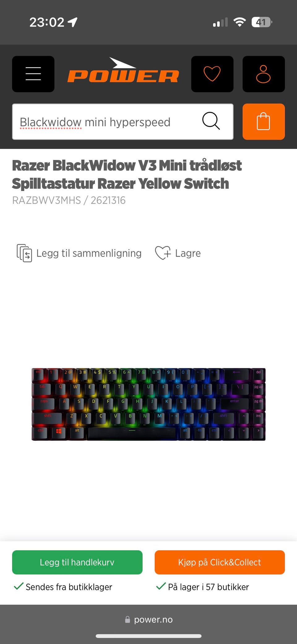Image resolution: width=297 pixels, height=644 pixels.
Task: Open the favorites heart icon in header
Action: 212,74
